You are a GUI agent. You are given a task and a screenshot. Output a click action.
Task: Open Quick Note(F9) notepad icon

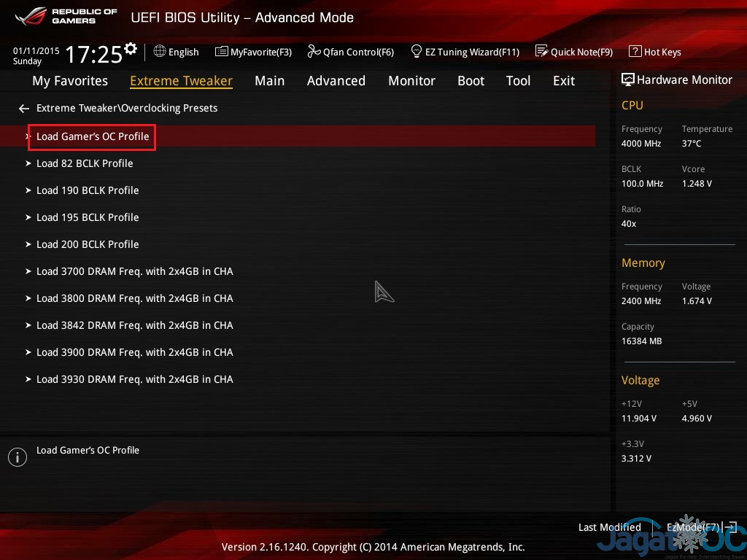tap(541, 52)
